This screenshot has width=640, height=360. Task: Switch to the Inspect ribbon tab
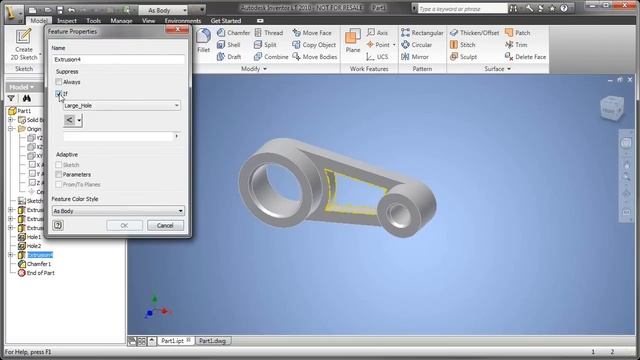[67, 21]
